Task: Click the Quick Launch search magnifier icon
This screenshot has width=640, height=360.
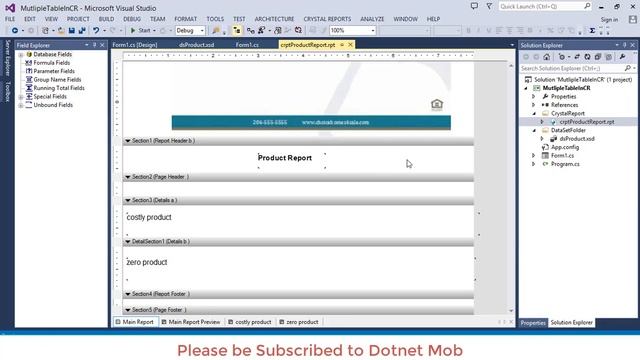Action: (x=587, y=6)
